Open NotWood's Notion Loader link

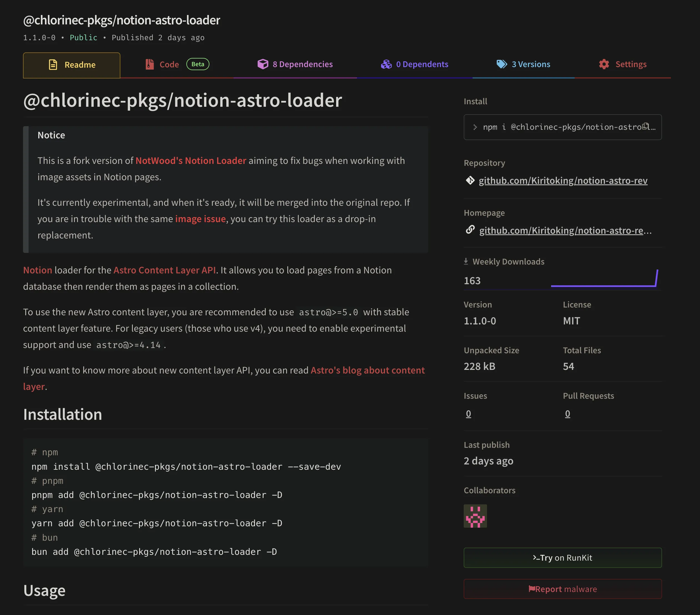(191, 161)
